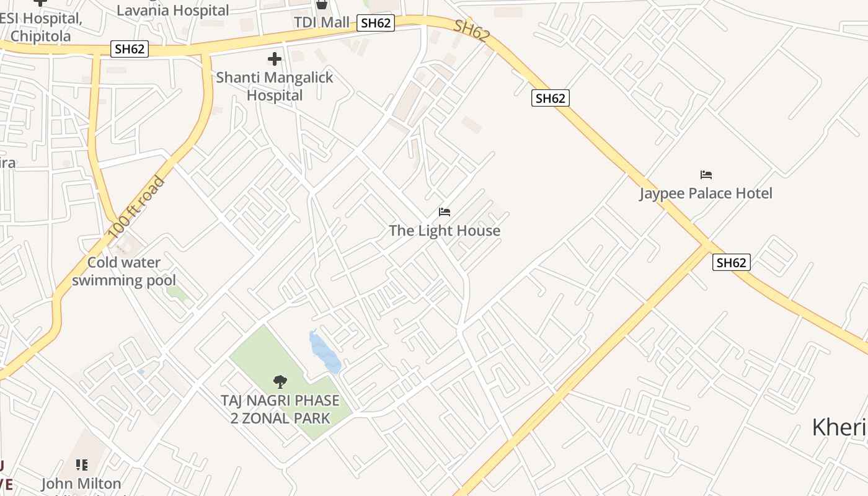Screen dimensions: 868x496
Task: Click the TDI Mall shopping icon
Action: point(322,4)
